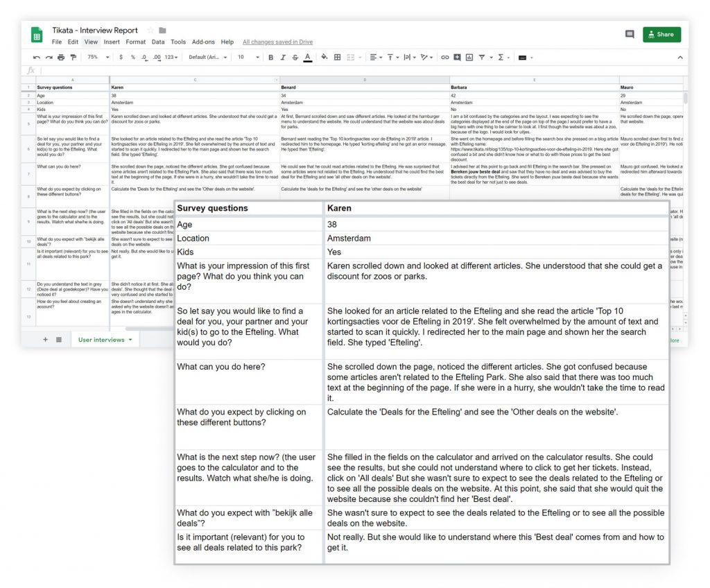
Task: Click the Google Sheets home icon
Action: pos(37,35)
